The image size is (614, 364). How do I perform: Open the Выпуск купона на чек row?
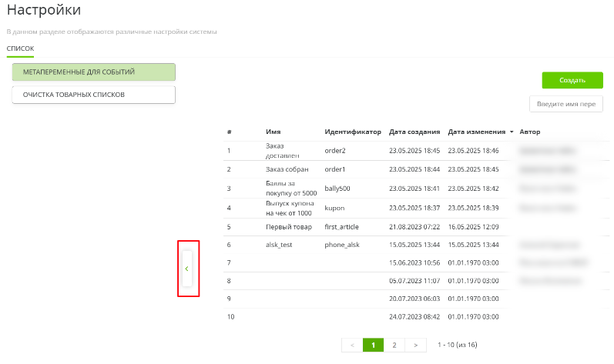pos(290,208)
